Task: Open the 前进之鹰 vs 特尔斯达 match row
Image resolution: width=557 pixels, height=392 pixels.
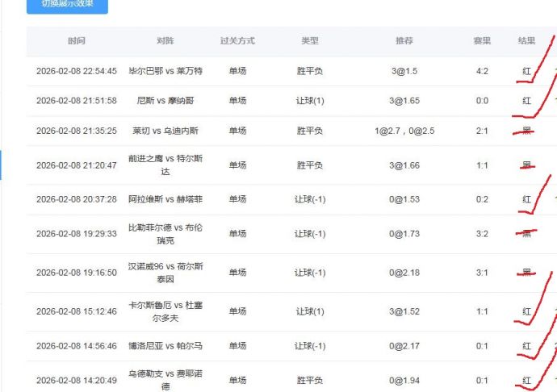Action: pos(165,165)
